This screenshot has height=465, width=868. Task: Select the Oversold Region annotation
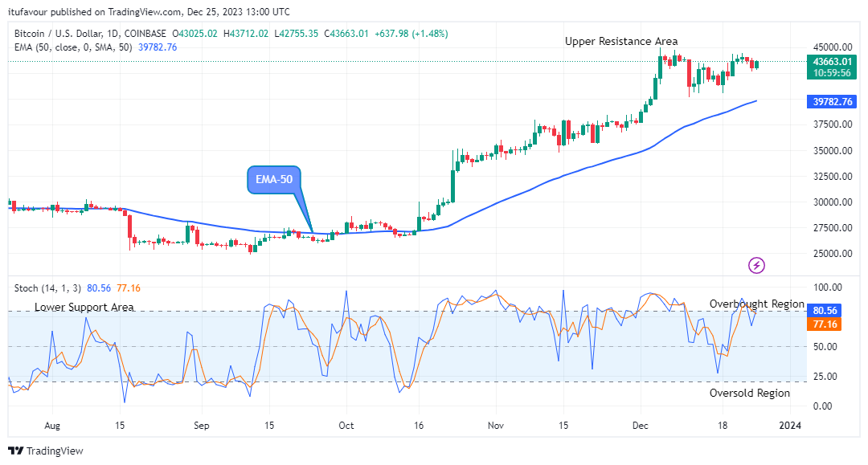[750, 393]
